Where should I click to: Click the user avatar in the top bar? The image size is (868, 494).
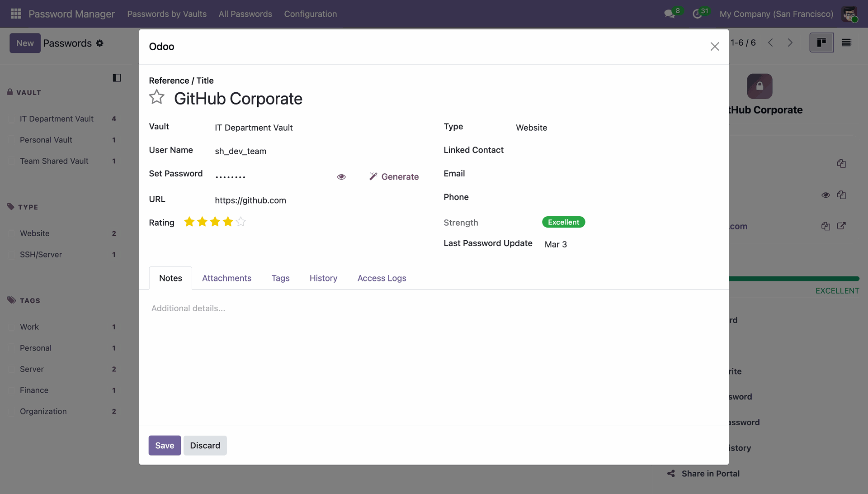point(849,14)
